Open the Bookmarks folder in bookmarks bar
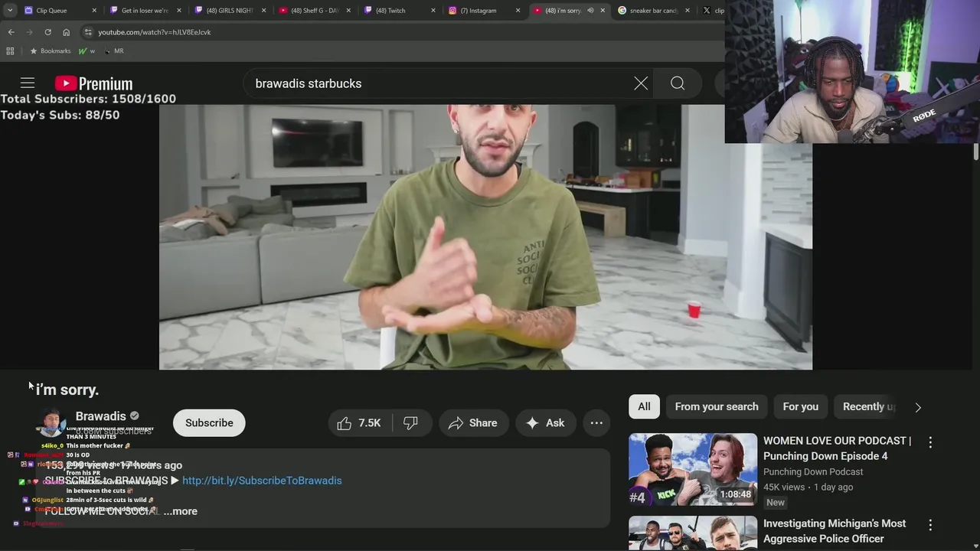The image size is (980, 551). 50,51
